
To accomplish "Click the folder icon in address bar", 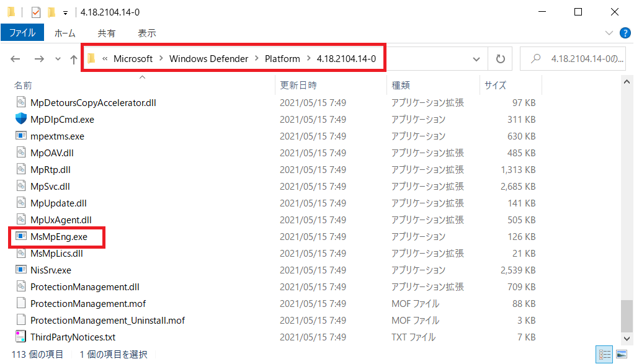I will point(91,58).
